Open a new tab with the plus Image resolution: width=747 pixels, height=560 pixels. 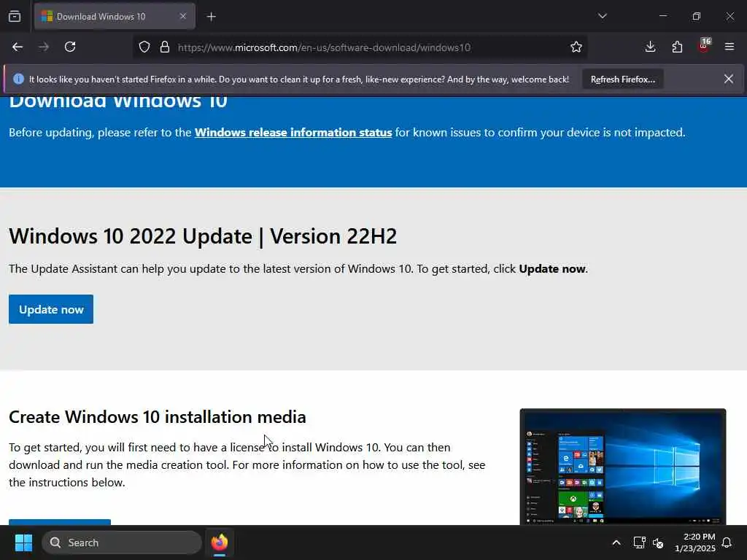(212, 17)
